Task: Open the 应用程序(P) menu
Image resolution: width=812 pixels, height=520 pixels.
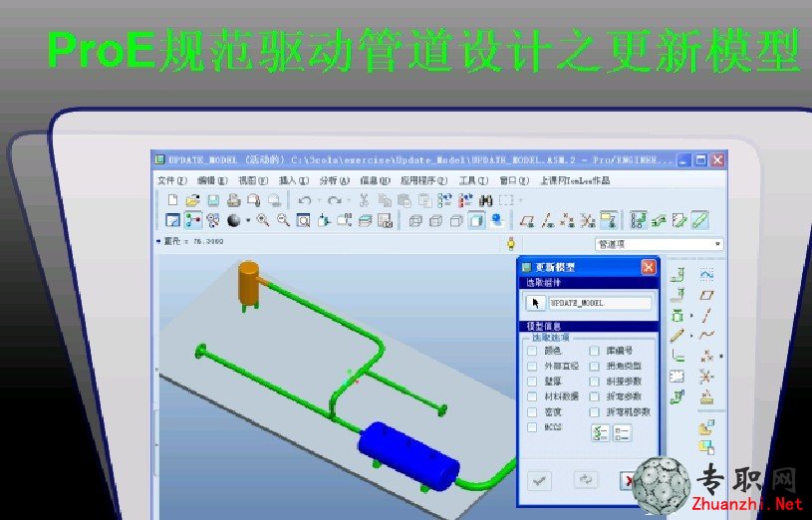Action: (423, 180)
